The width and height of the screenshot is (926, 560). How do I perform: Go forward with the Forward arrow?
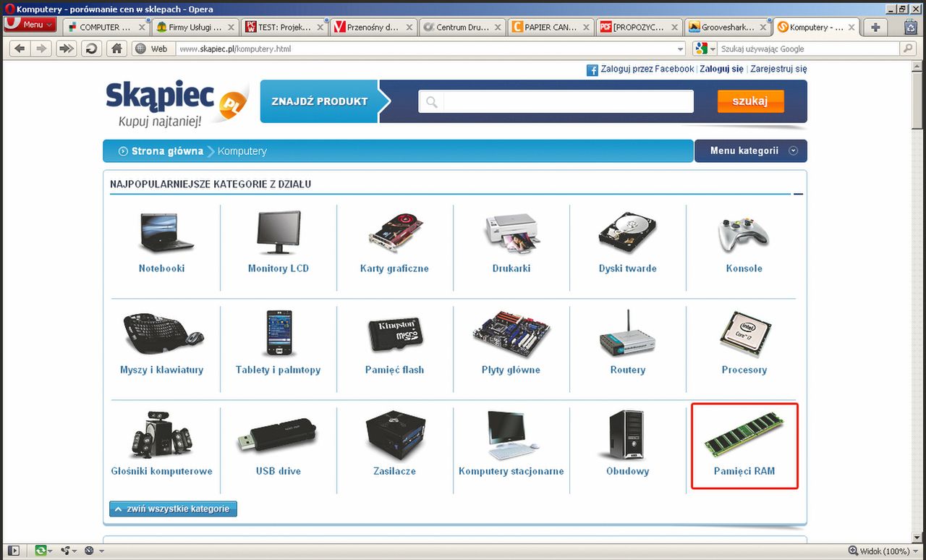[x=42, y=49]
